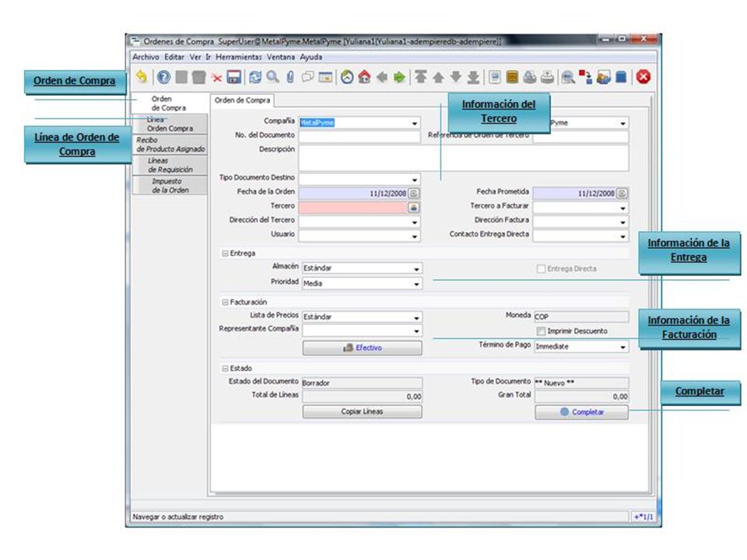Click the yellow undo changes arrow icon

pyautogui.click(x=142, y=77)
